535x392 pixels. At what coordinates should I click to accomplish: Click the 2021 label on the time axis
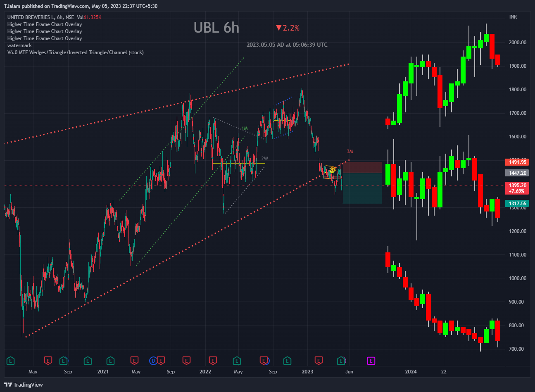[x=103, y=372]
